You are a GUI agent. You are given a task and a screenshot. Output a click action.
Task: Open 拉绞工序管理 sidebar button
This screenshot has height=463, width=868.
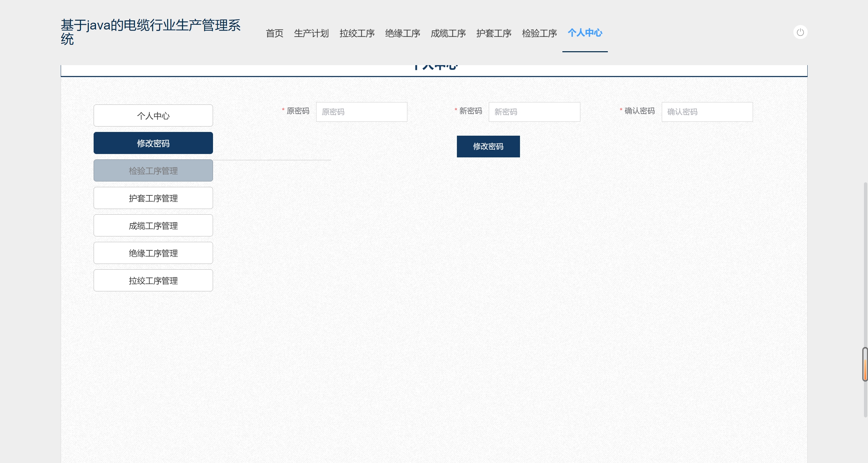coord(153,281)
